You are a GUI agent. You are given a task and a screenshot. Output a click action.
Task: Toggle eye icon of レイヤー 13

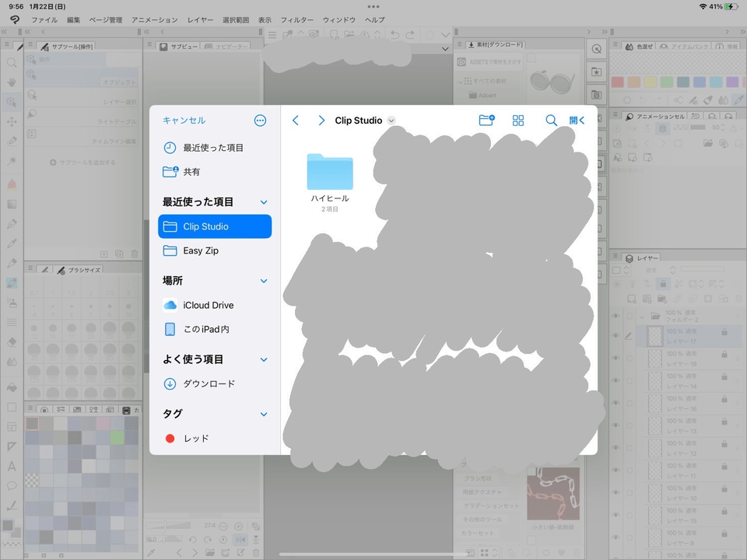click(x=616, y=425)
